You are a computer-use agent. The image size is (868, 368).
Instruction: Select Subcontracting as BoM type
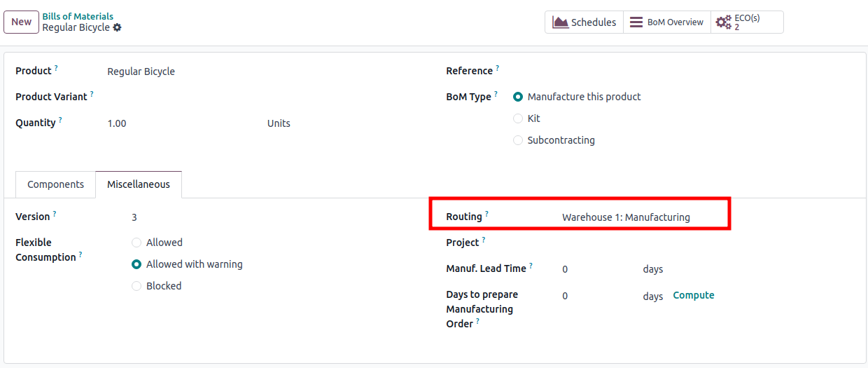(518, 140)
